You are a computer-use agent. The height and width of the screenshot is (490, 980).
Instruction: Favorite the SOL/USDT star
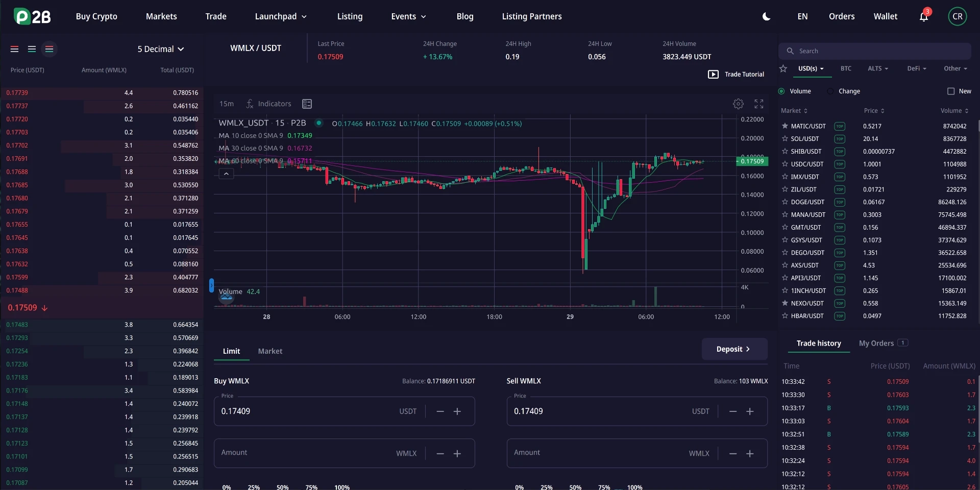click(785, 139)
